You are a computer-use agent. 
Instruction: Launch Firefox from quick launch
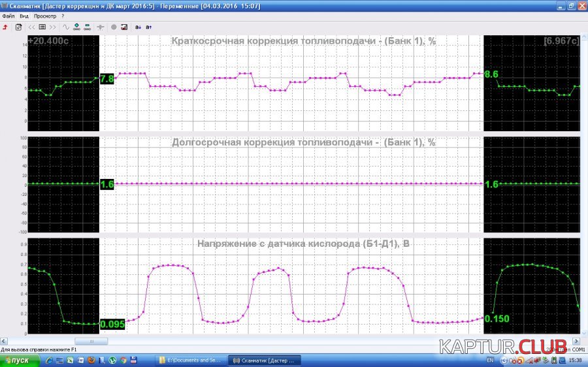click(x=91, y=360)
